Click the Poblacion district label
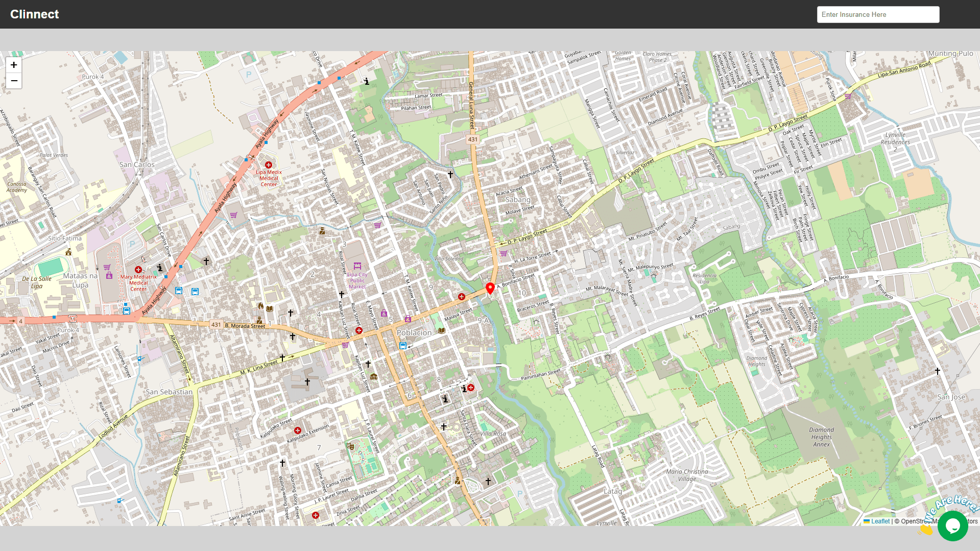This screenshot has height=551, width=980. click(414, 333)
